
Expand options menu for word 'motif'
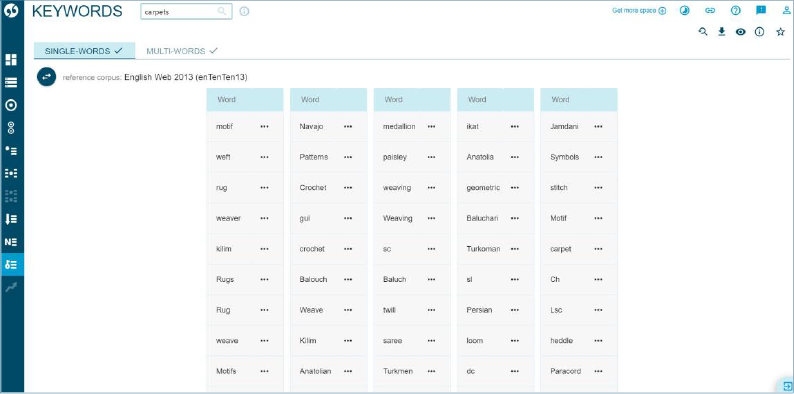[x=264, y=127]
